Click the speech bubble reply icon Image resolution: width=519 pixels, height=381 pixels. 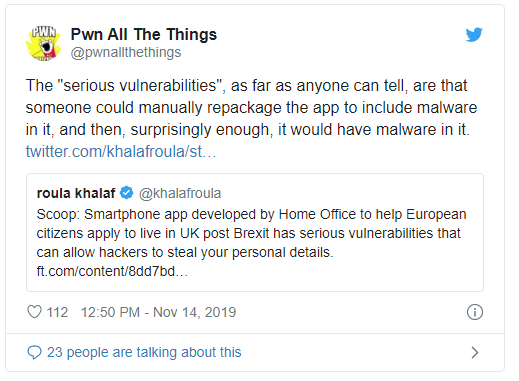[x=34, y=352]
